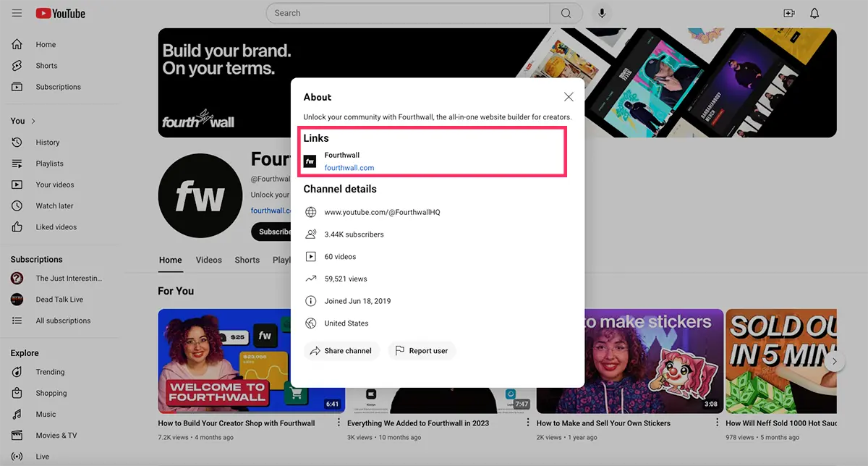Image resolution: width=868 pixels, height=466 pixels.
Task: Click in the Search input field
Action: coord(409,13)
